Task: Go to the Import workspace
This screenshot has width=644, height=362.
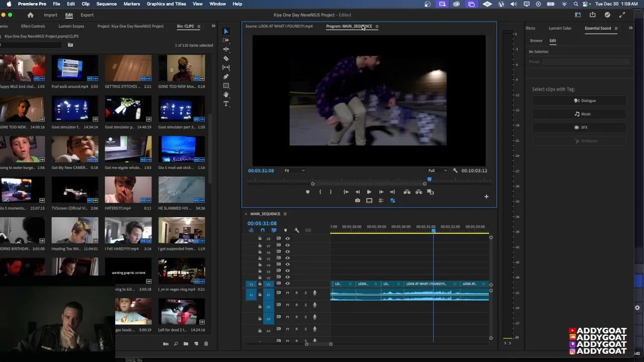Action: (x=50, y=15)
